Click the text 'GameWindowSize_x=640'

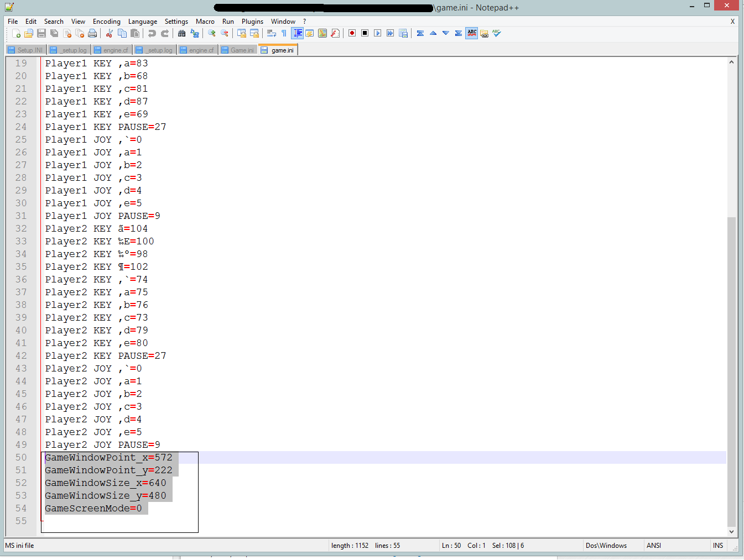pyautogui.click(x=106, y=483)
